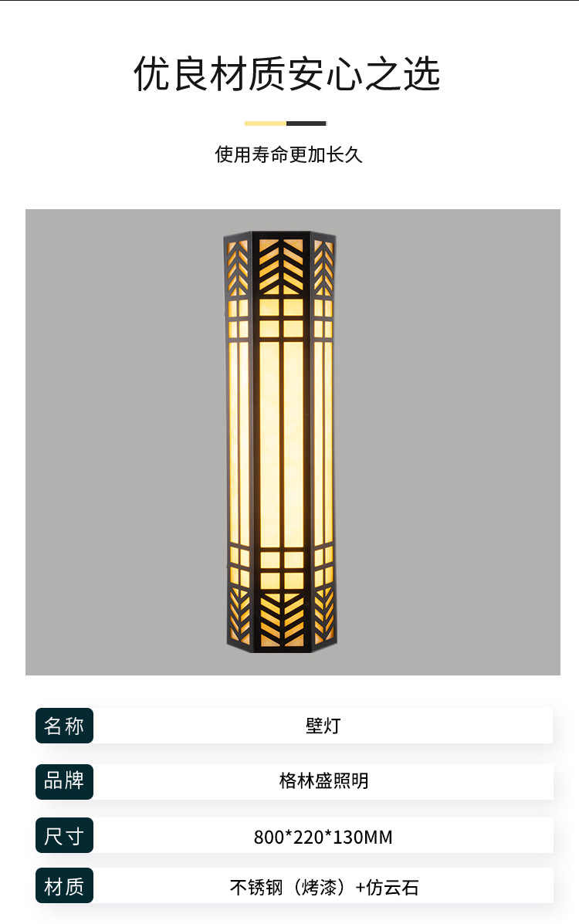Select the 名称 label badge

click(x=64, y=726)
